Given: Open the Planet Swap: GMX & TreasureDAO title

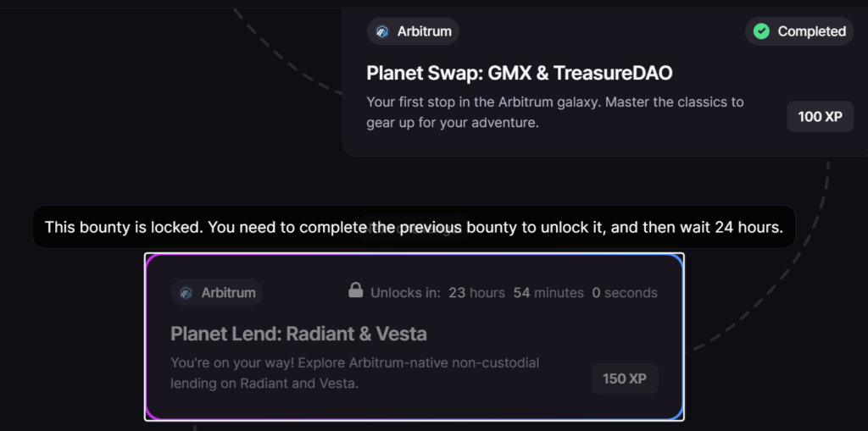Looking at the screenshot, I should (519, 73).
